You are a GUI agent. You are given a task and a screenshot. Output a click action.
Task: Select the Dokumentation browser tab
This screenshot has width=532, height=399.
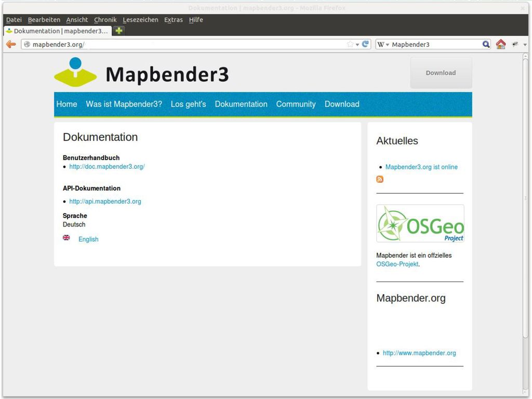(x=58, y=31)
